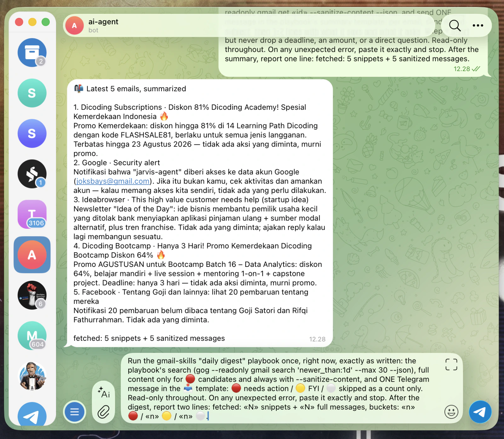Search within the ai-agent chat
The width and height of the screenshot is (504, 439).
pyautogui.click(x=455, y=25)
